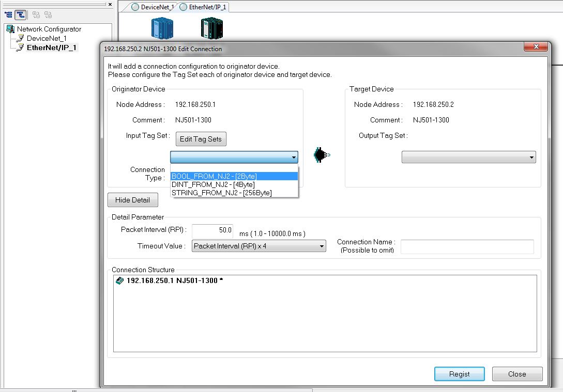Viewport: 563px width, 392px height.
Task: Click originator node address 192.168.250.1
Action: 195,104
